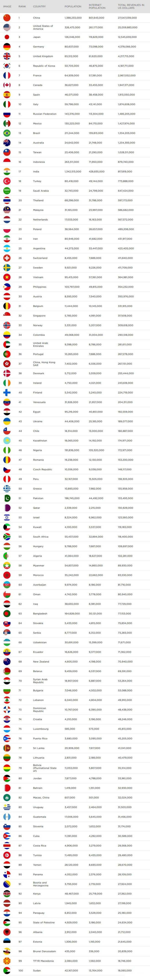
Task: Click the Kenya flag icon
Action: pos(7,893)
